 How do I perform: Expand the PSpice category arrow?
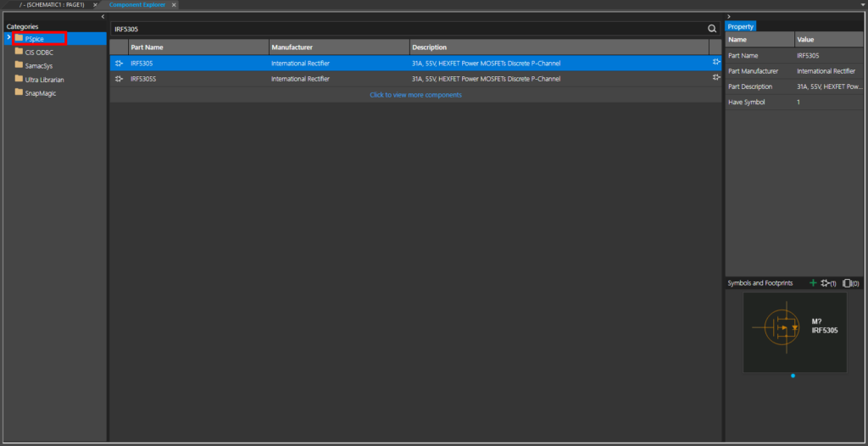8,37
